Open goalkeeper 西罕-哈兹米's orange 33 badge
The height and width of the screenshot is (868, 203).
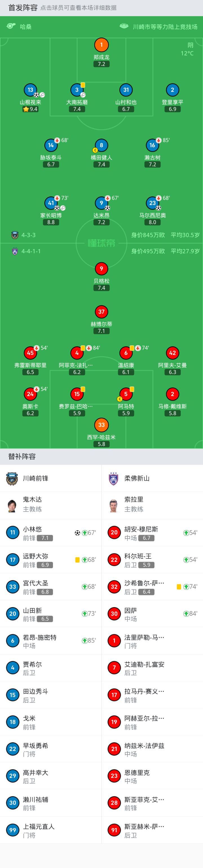[x=101, y=425]
